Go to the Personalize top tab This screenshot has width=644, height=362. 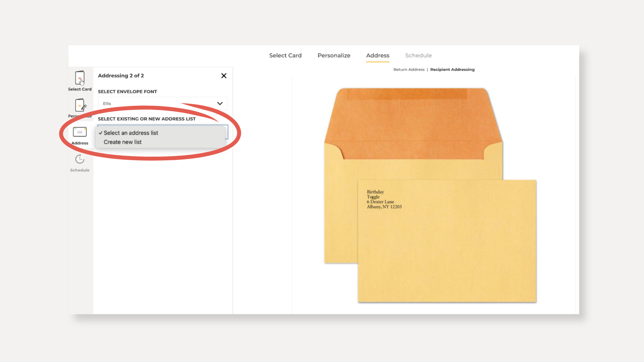pyautogui.click(x=334, y=55)
